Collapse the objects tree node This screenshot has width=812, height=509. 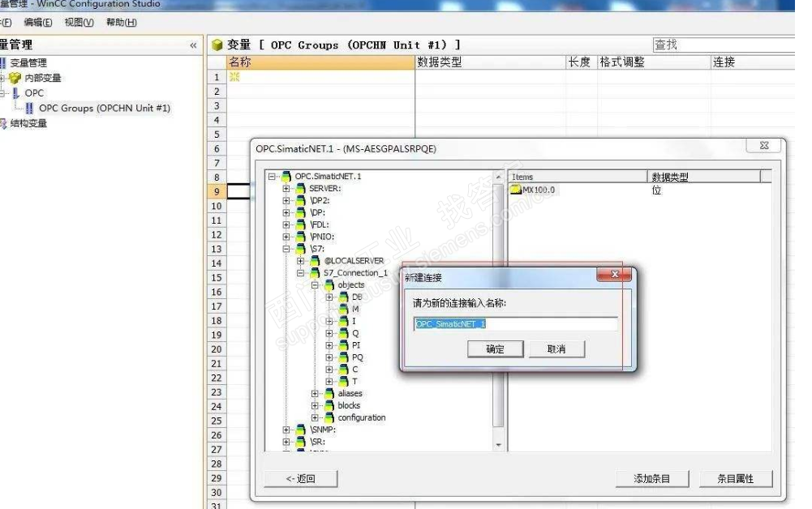pos(315,285)
